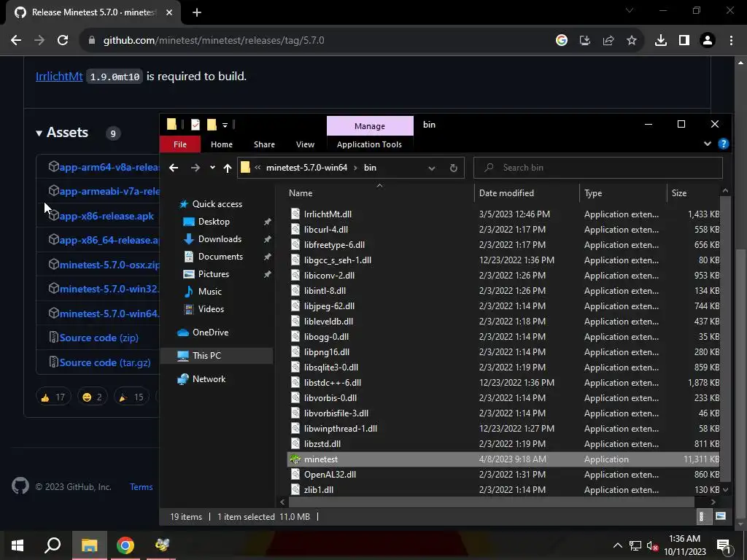Show hidden system tray icons
Viewport: 747px width, 560px height.
point(617,545)
